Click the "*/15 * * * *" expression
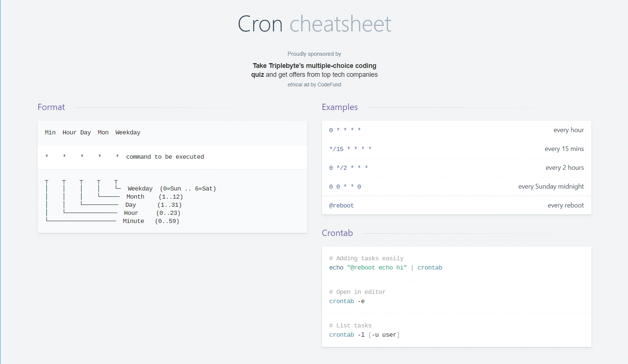Image resolution: width=628 pixels, height=364 pixels. pos(351,149)
